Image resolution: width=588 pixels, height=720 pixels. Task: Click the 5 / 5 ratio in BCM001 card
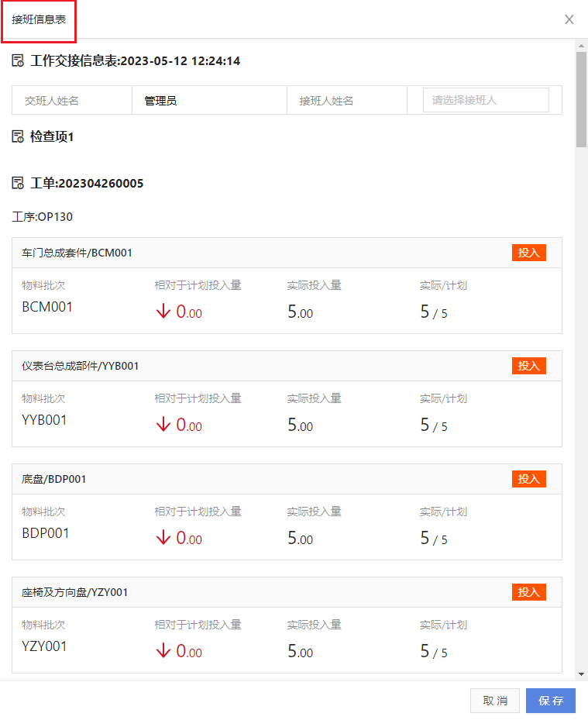(x=434, y=312)
